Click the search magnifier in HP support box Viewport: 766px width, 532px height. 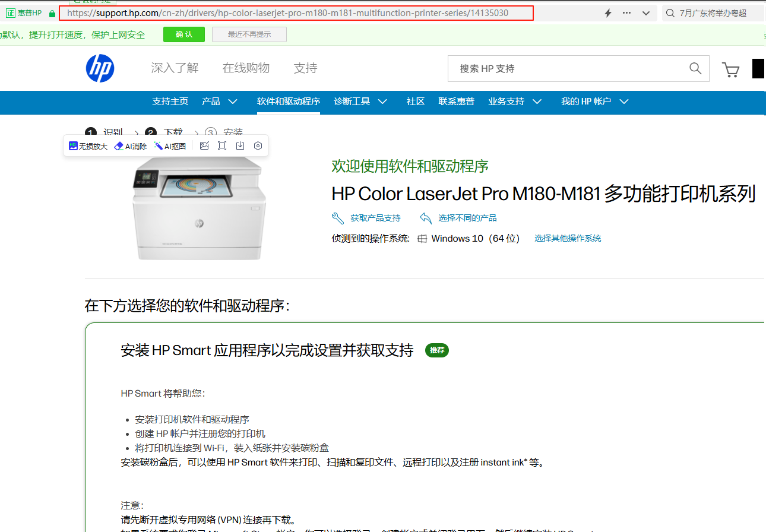point(695,68)
